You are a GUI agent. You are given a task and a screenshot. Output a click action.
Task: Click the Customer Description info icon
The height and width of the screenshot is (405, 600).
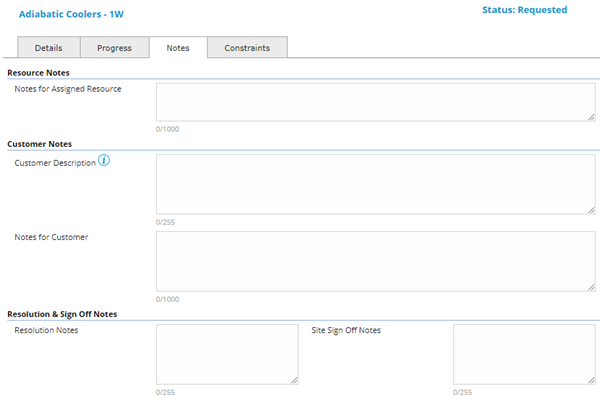tap(104, 161)
